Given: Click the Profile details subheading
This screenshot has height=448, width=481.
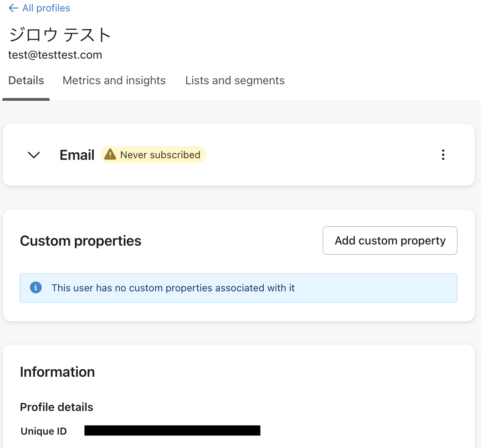Looking at the screenshot, I should click(x=57, y=407).
